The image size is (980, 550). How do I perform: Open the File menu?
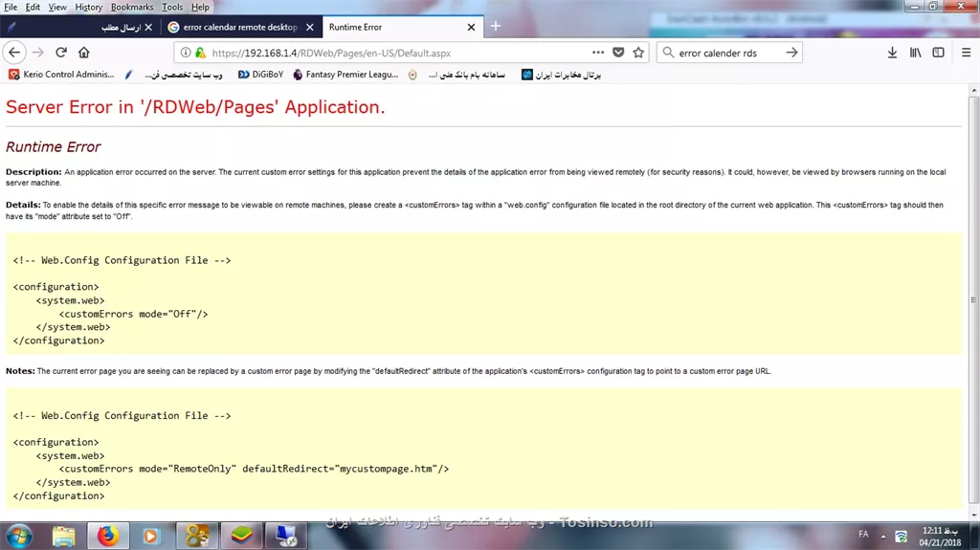(11, 7)
